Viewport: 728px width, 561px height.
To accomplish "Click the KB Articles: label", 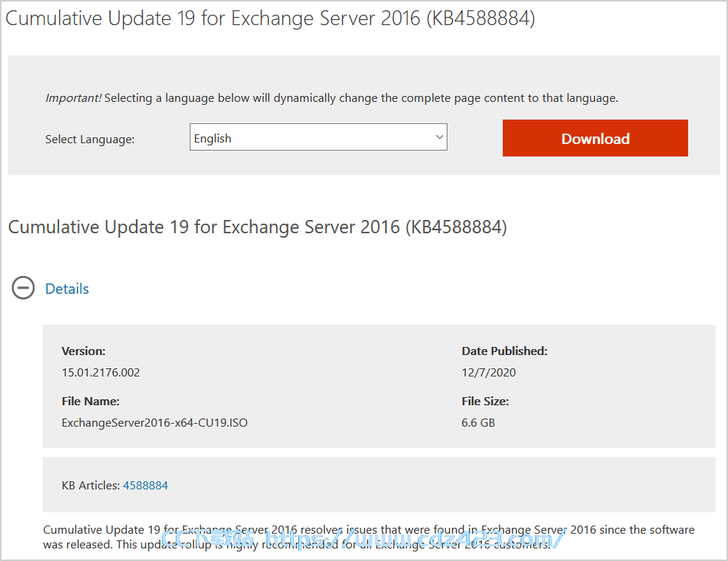I will coord(91,486).
